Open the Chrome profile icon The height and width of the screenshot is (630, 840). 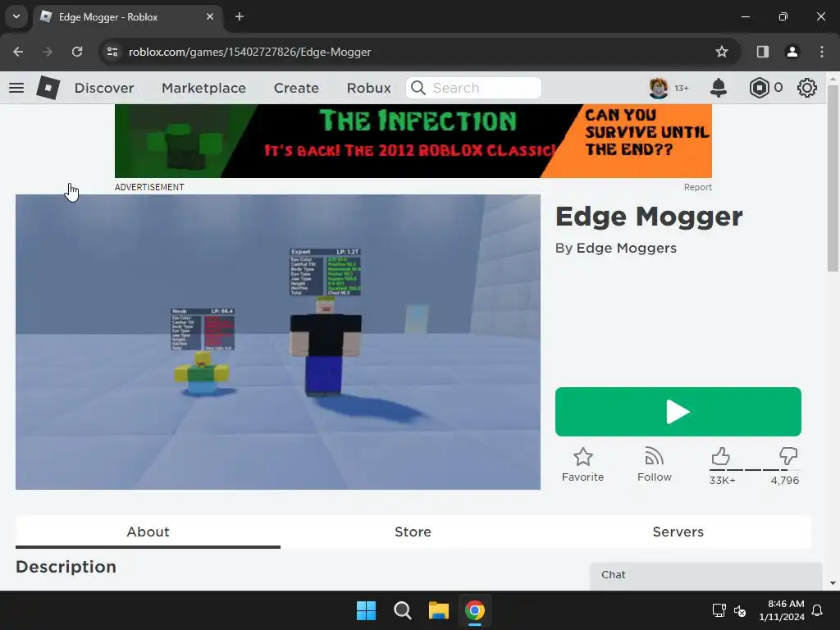click(x=792, y=52)
